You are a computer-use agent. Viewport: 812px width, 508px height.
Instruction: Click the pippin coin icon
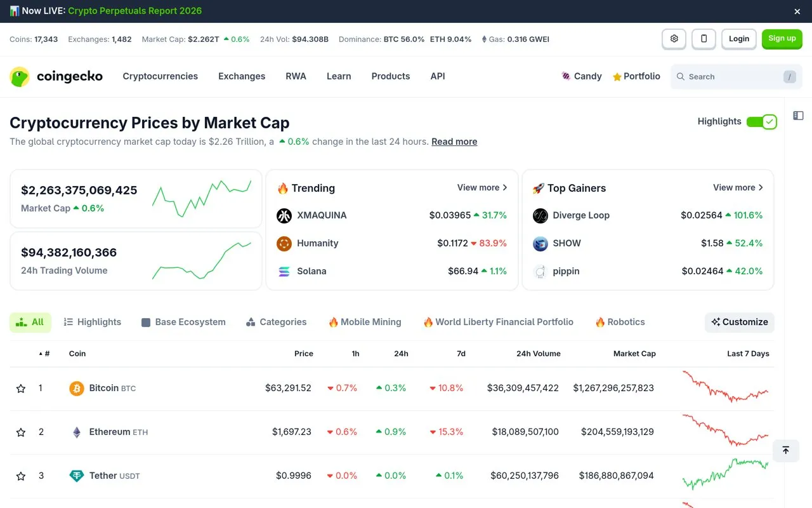540,272
